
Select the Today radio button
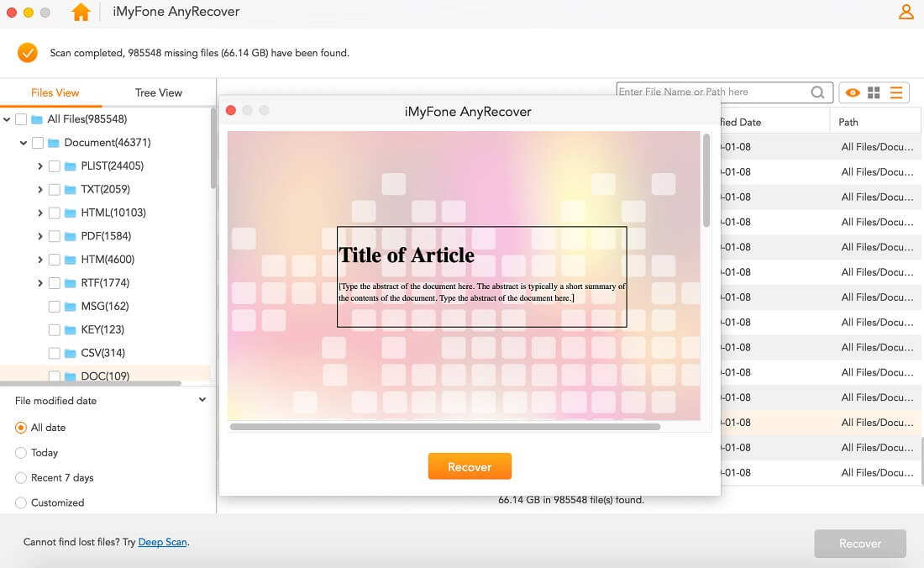(19, 452)
